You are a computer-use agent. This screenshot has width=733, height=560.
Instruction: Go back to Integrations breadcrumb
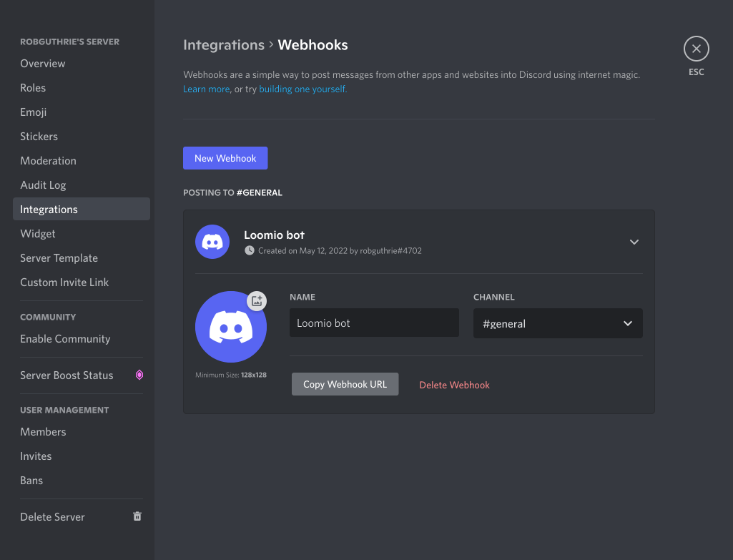click(x=224, y=45)
